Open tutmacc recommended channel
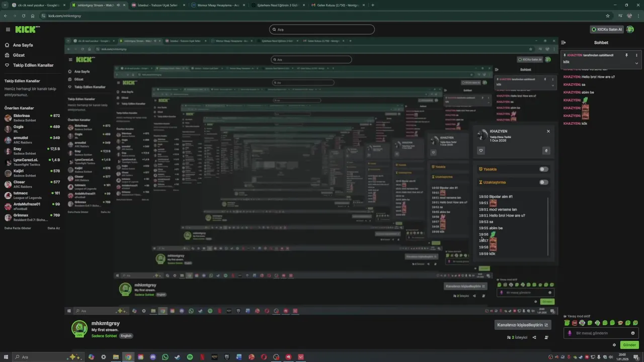The height and width of the screenshot is (362, 644). point(32,195)
